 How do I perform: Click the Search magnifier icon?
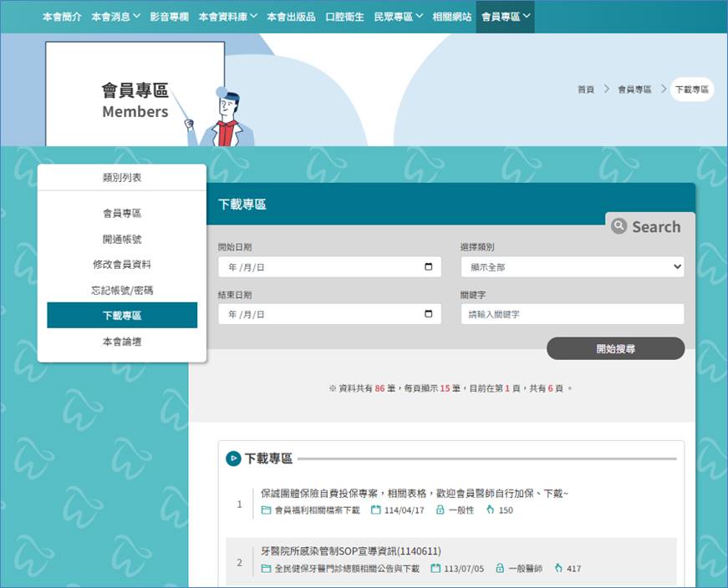[619, 226]
